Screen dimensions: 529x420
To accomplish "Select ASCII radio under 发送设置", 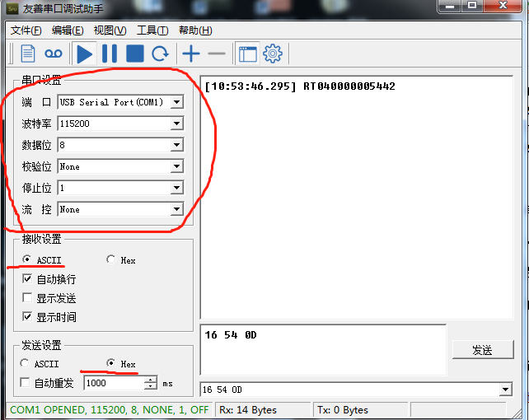I will click(27, 364).
